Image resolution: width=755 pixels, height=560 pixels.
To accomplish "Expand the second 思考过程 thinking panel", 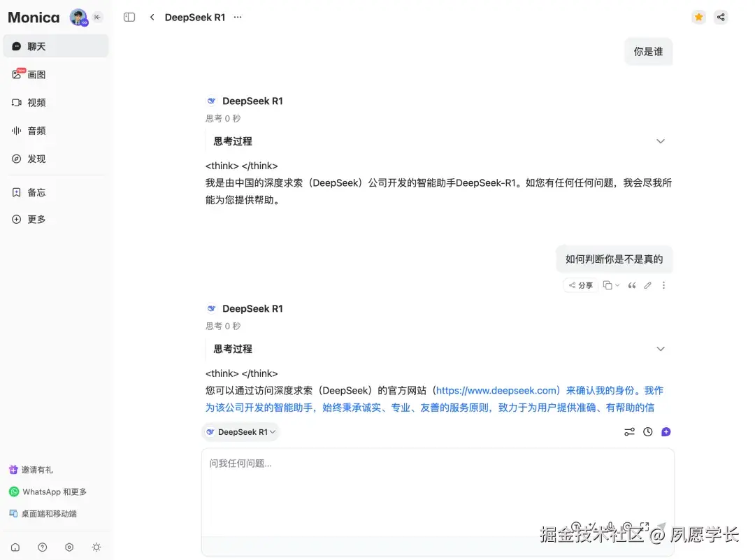I will pyautogui.click(x=661, y=349).
